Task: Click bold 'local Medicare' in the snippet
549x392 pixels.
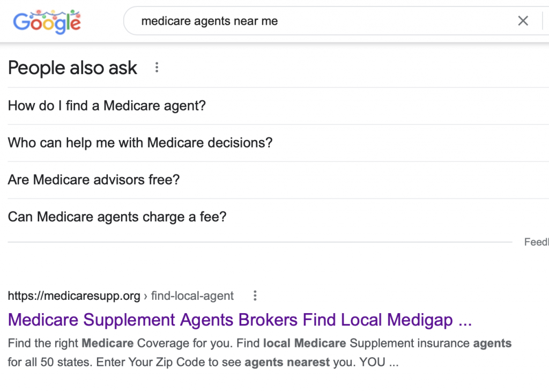Action: pos(305,343)
